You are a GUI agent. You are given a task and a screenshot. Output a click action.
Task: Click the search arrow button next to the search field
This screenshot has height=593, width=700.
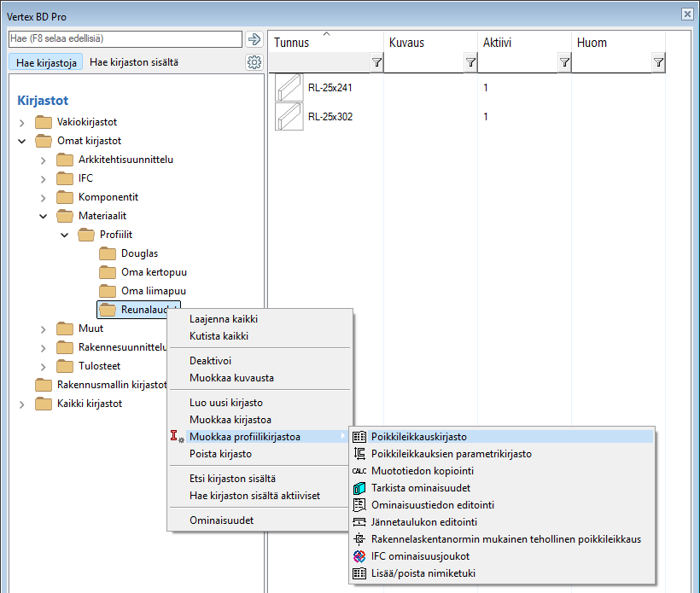(254, 39)
